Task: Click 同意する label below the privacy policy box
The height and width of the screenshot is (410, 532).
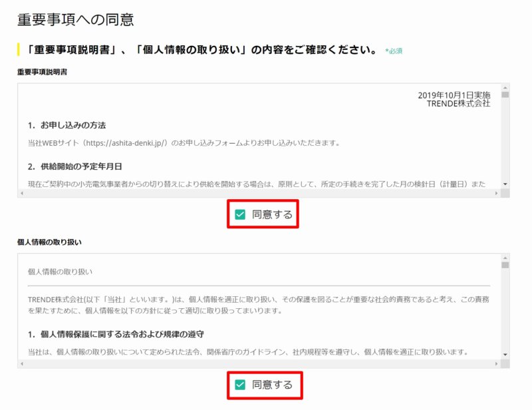Action: [272, 385]
